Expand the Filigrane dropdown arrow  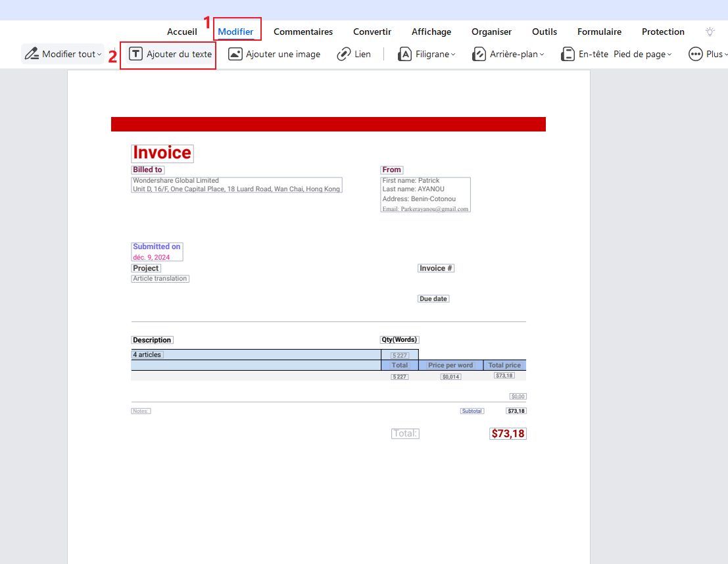tap(453, 55)
